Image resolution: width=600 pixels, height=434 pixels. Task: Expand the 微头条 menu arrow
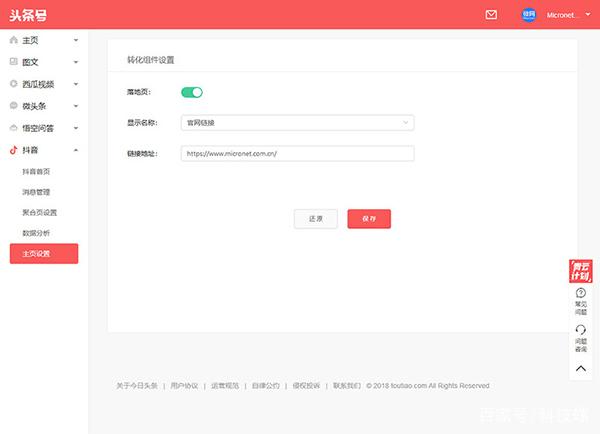click(76, 106)
